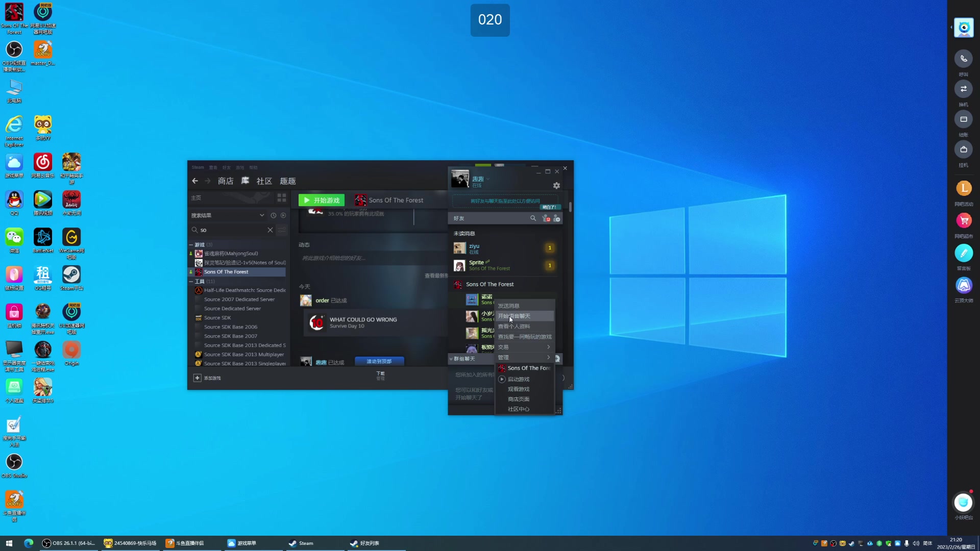980x551 pixels.
Task: Open chat with friend ziyu
Action: (505, 248)
